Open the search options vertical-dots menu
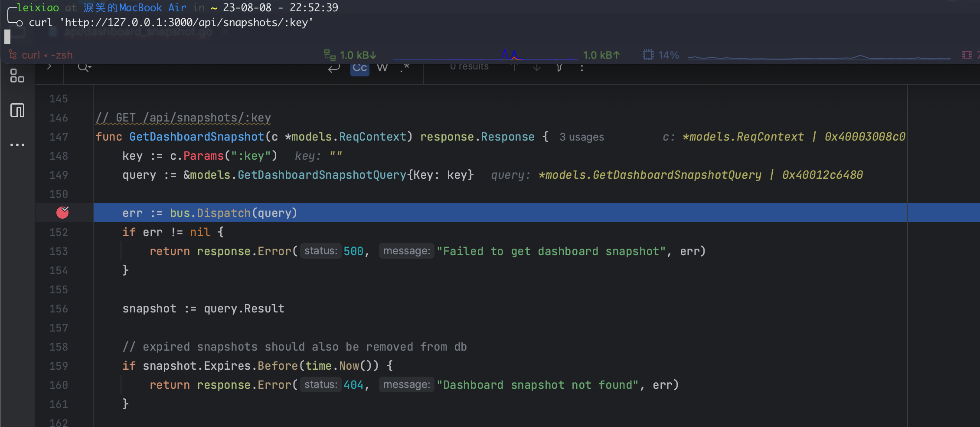 point(582,67)
